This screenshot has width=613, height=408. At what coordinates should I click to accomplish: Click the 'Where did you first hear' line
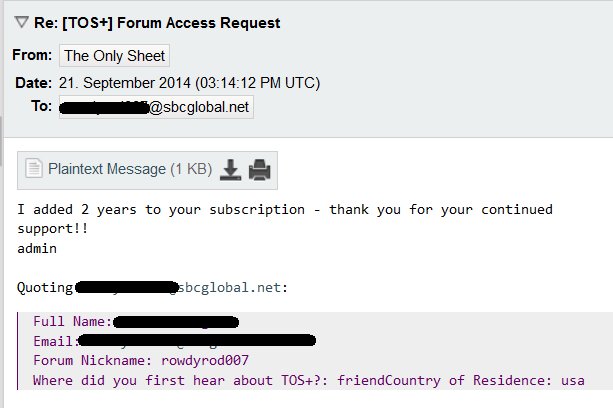click(309, 380)
